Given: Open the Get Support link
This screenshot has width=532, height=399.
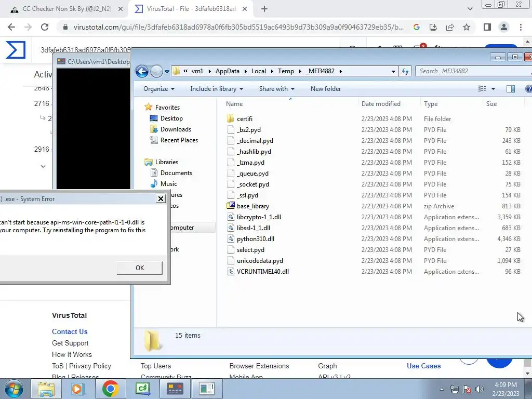Looking at the screenshot, I should (70, 343).
